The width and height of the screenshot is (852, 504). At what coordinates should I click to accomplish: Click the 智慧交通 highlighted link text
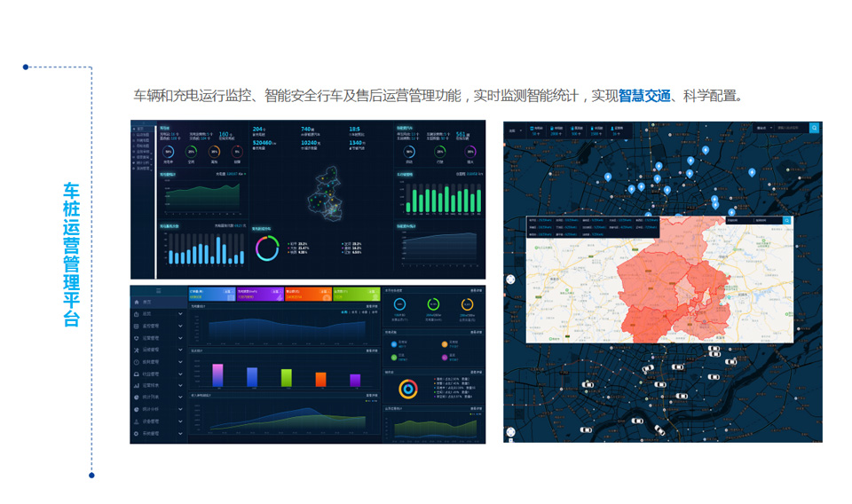tap(644, 96)
